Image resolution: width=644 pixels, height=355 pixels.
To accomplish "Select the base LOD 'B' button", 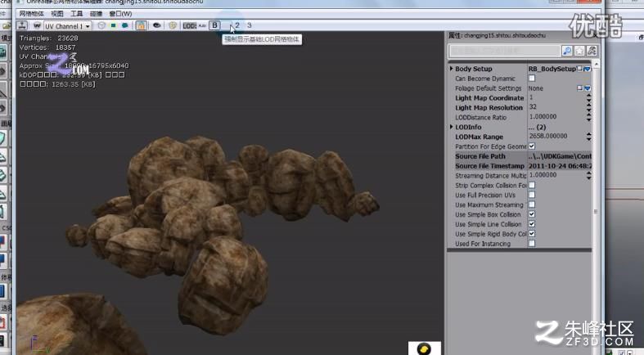I will (x=214, y=25).
